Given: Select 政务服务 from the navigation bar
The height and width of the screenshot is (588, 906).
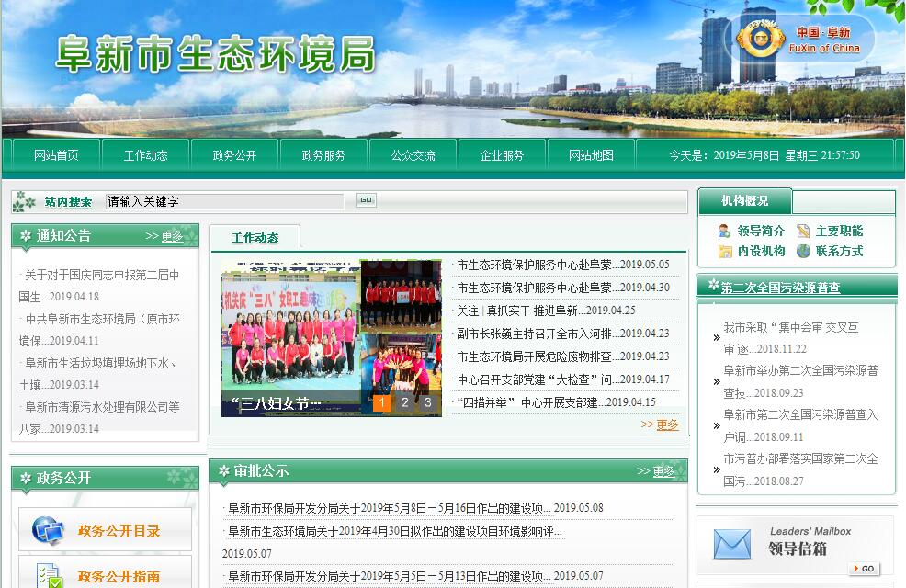Looking at the screenshot, I should point(324,155).
